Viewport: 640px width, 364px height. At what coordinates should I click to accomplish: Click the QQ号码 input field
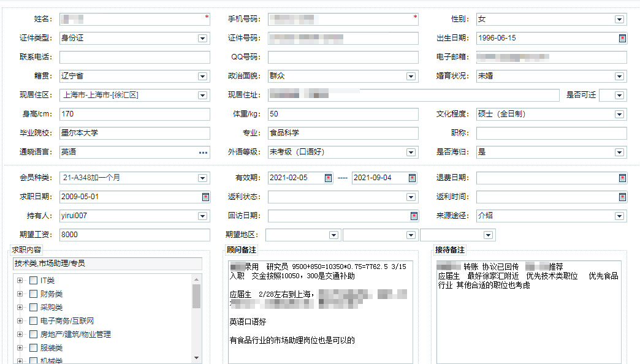343,57
